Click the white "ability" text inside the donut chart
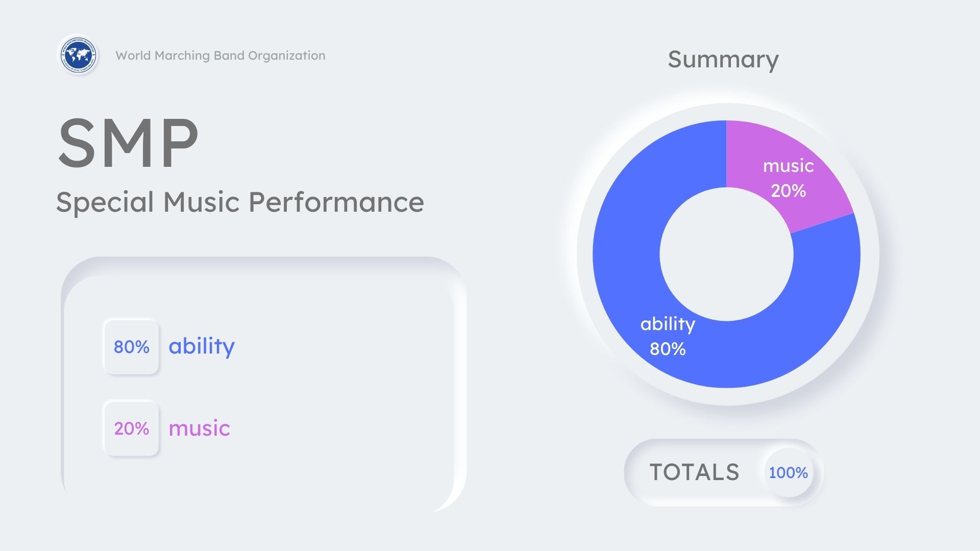Screen dimensions: 980x551 [x=668, y=324]
